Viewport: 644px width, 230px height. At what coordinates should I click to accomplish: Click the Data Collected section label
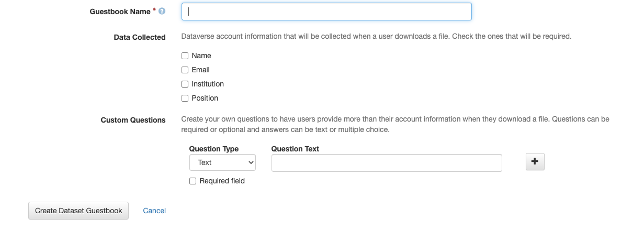(139, 37)
